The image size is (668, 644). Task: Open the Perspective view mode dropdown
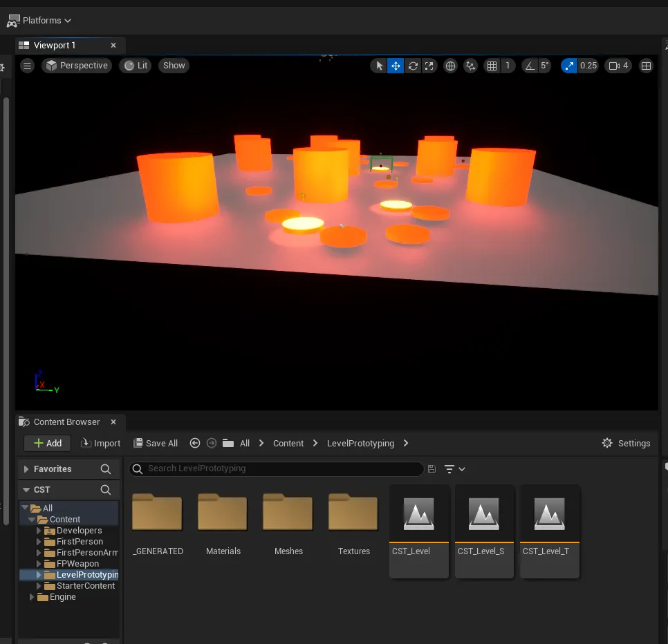coord(77,66)
